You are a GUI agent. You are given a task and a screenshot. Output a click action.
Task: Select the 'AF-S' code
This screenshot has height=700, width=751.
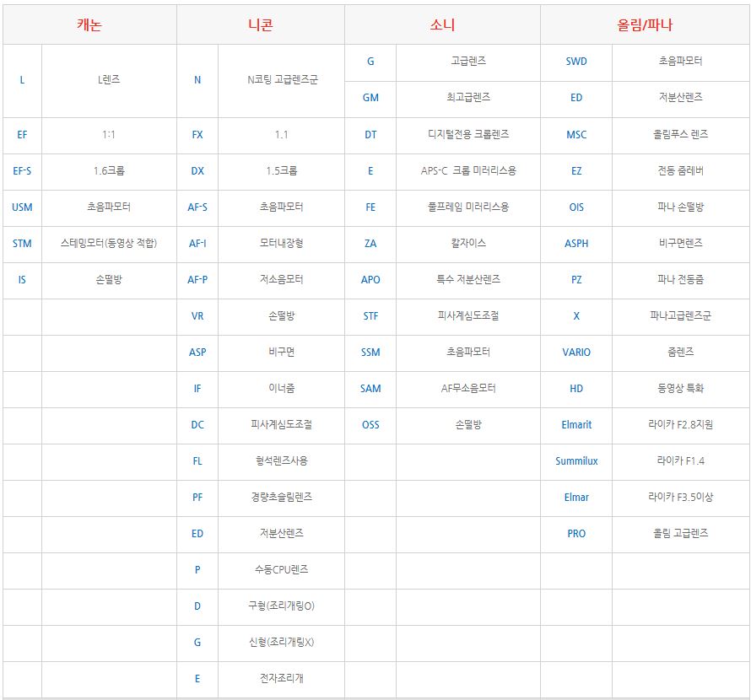pyautogui.click(x=197, y=207)
